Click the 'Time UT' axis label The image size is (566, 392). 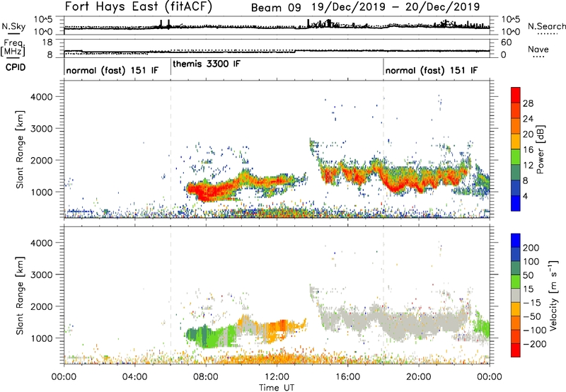(277, 387)
